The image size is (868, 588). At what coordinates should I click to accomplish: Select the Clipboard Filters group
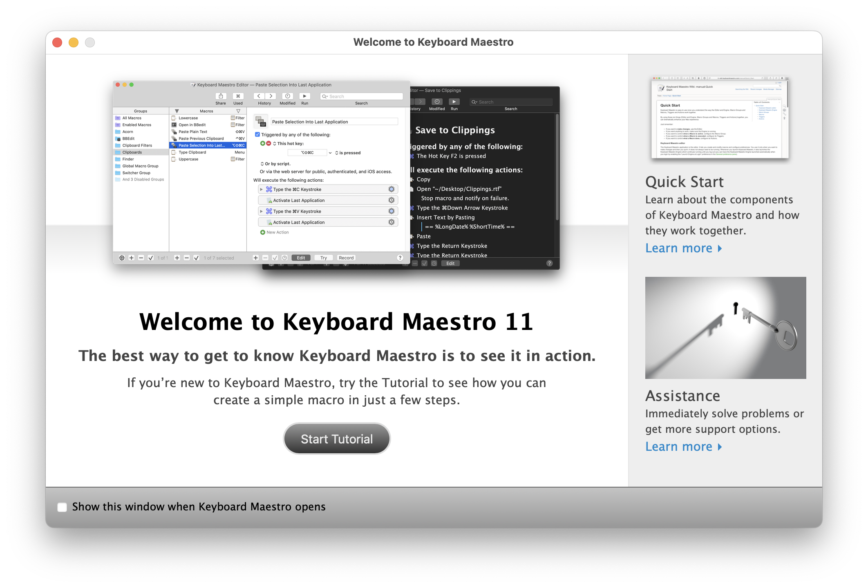point(137,145)
